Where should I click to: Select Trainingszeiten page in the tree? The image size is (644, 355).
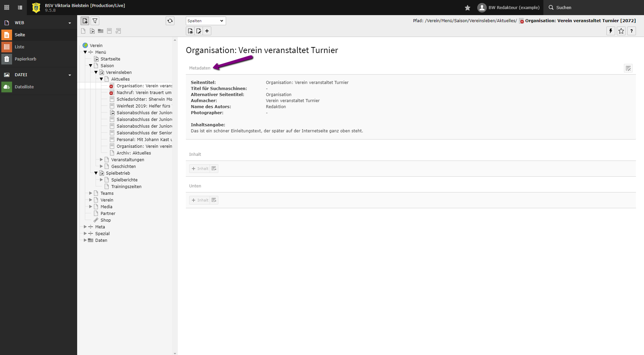pos(126,186)
